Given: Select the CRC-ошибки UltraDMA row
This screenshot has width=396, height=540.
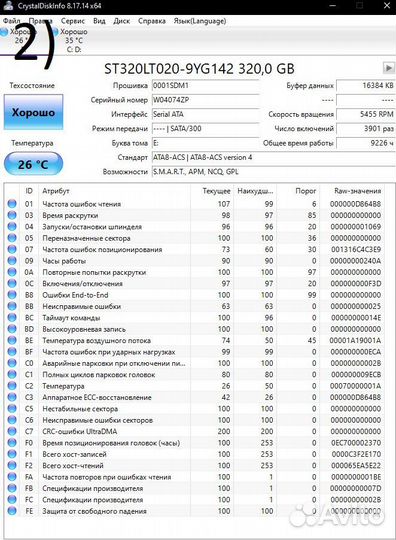Looking at the screenshot, I should click(195, 431).
